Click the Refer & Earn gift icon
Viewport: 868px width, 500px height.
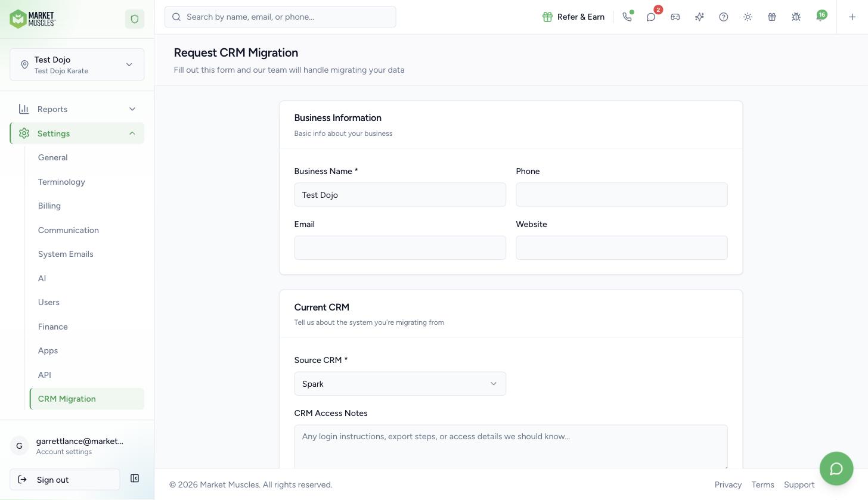coord(547,17)
